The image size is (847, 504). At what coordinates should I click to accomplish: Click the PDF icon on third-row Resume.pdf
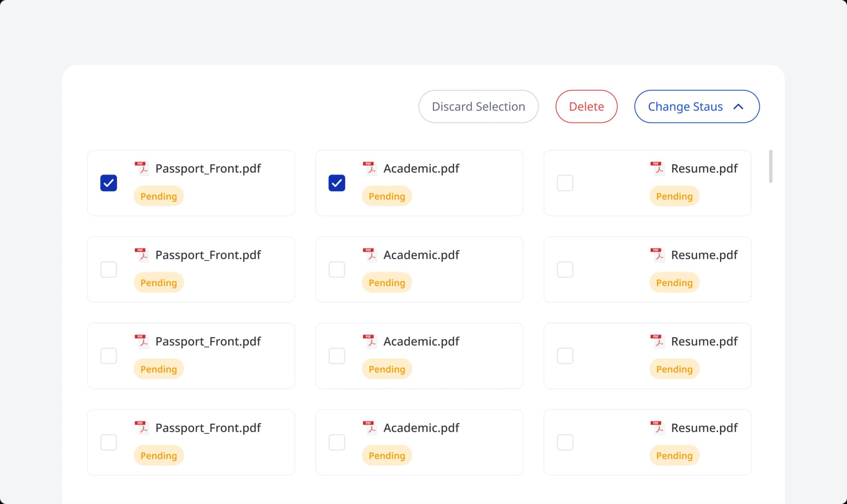point(657,341)
